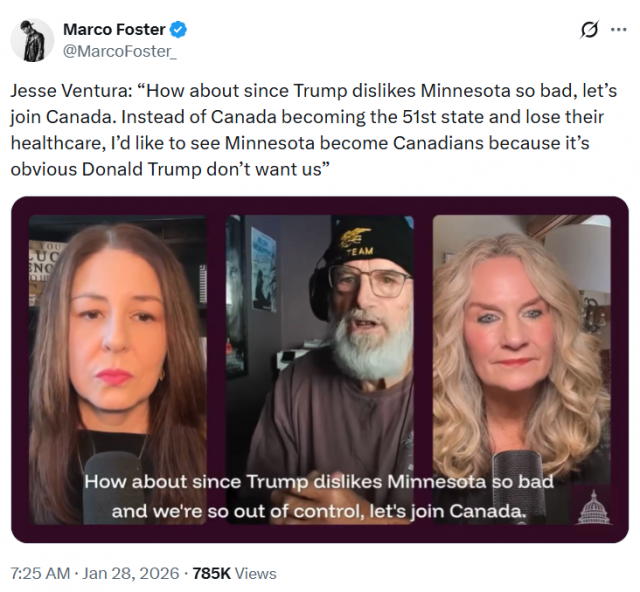Play the bearded man's center video panel

click(320, 340)
